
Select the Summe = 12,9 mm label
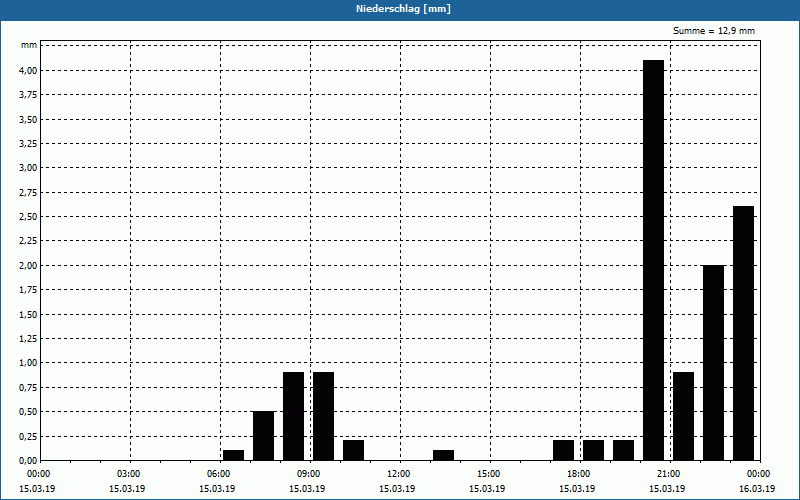[714, 31]
